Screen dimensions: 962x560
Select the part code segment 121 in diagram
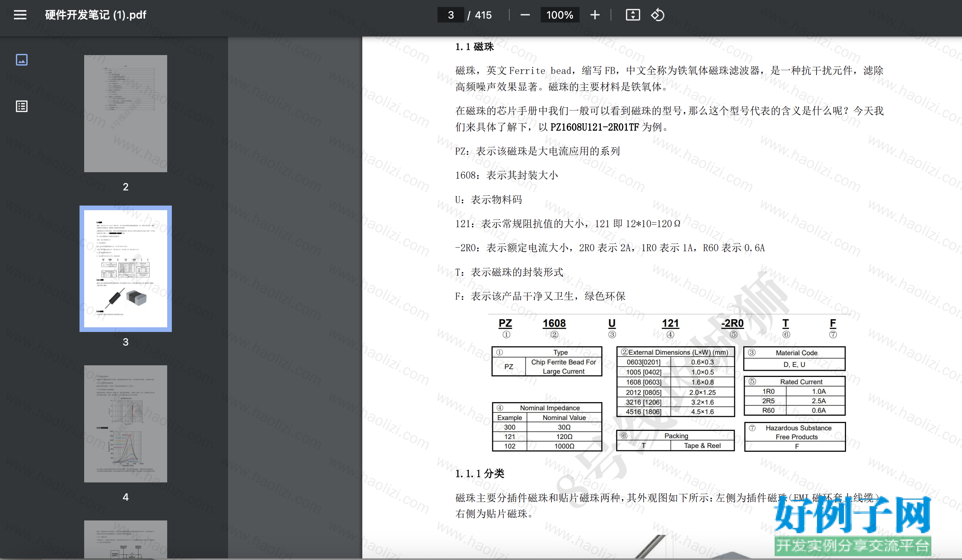click(671, 323)
